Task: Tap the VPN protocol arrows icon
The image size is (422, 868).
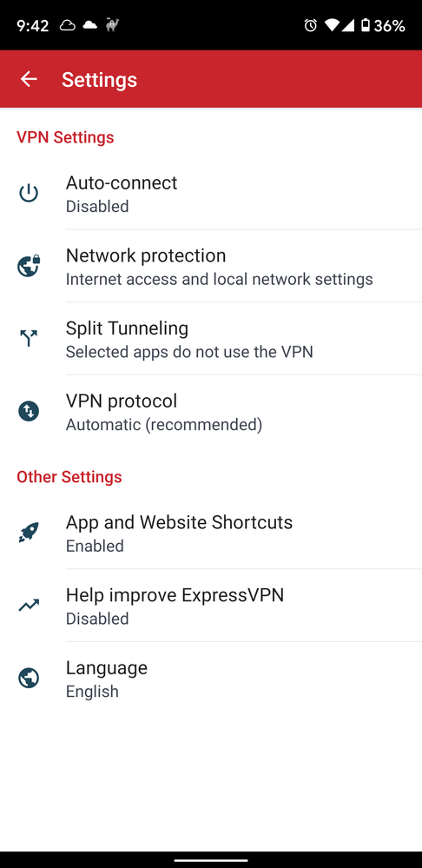Action: click(28, 411)
